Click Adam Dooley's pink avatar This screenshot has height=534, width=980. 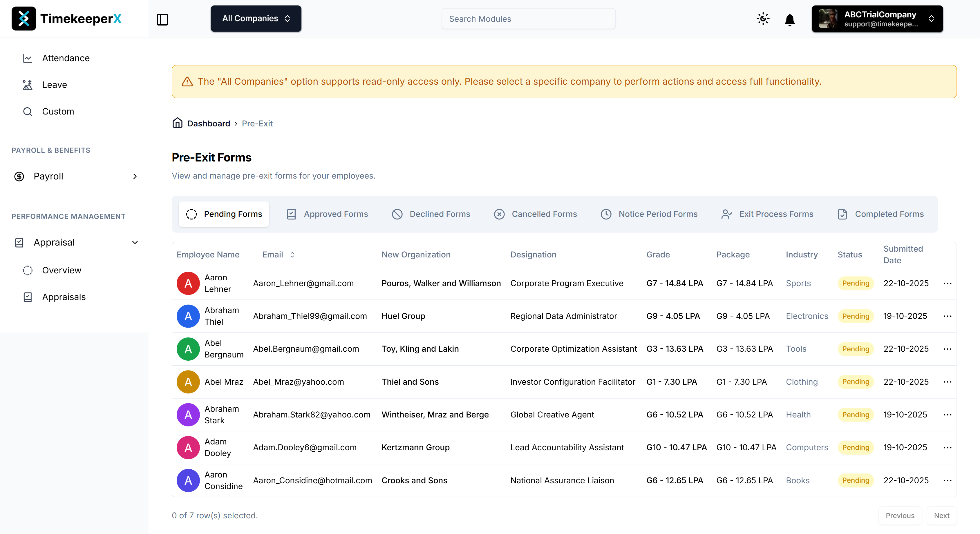[x=188, y=448]
